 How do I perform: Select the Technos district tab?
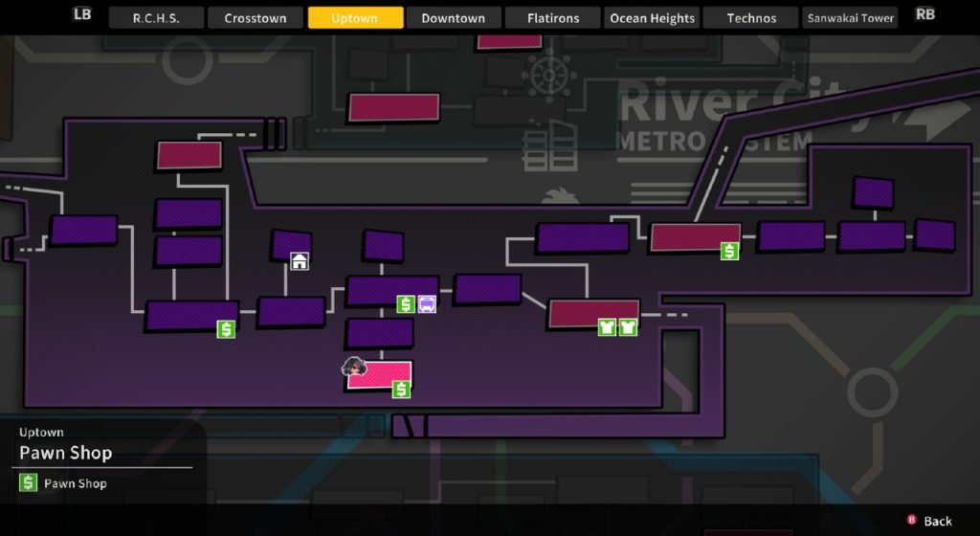[x=751, y=18]
